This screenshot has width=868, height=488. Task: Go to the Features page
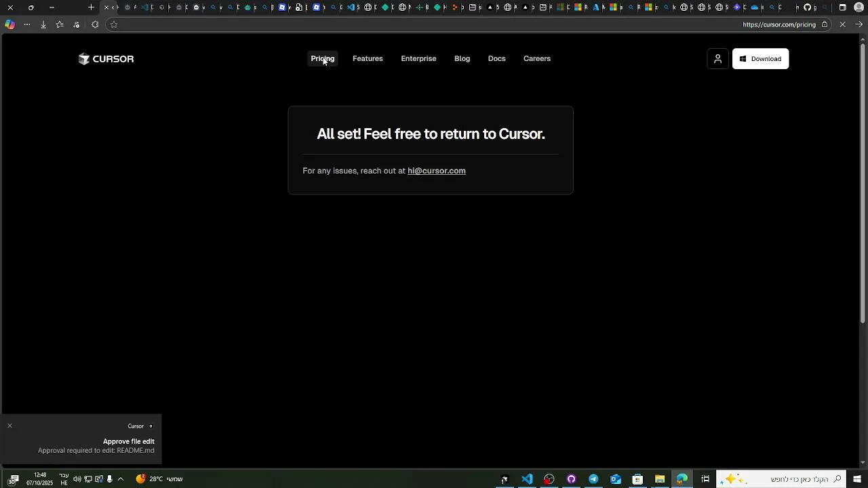pos(368,59)
